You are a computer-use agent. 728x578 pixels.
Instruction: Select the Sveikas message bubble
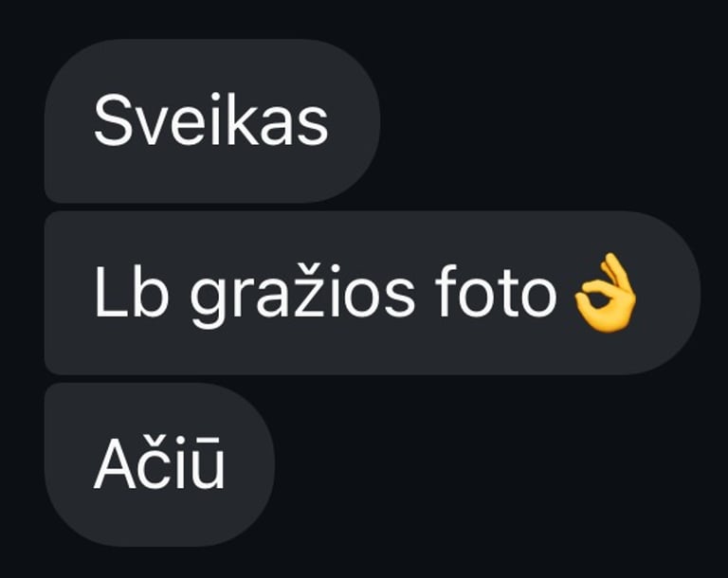click(212, 121)
